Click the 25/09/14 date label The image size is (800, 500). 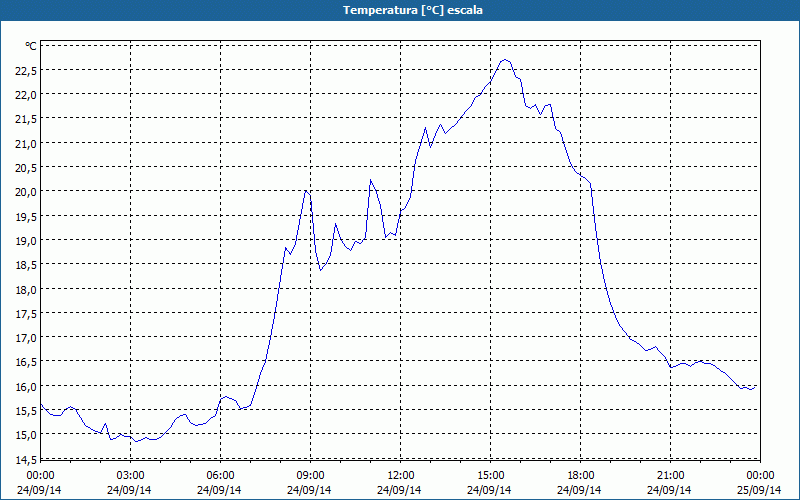pyautogui.click(x=759, y=490)
